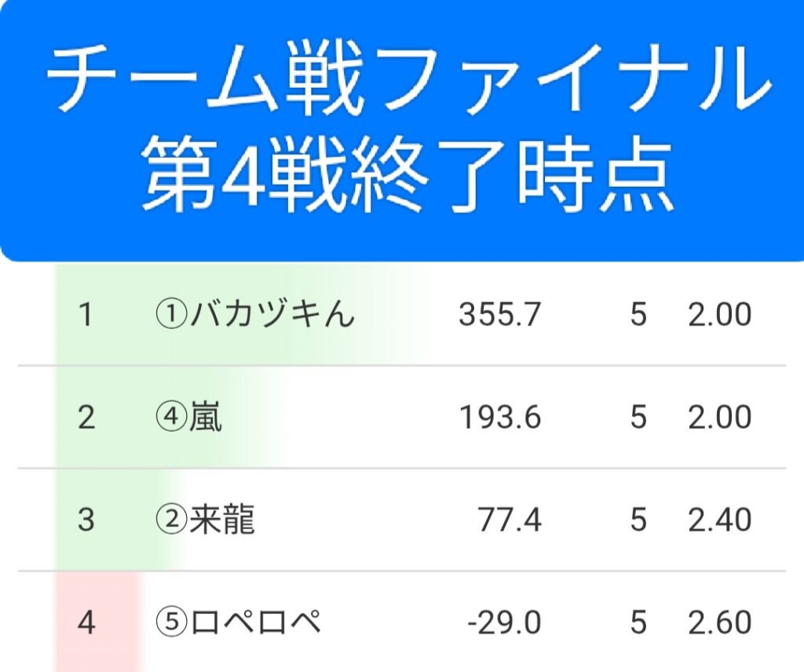Click the -29.0 negative score
Screen dimensions: 804x672
pos(504,623)
